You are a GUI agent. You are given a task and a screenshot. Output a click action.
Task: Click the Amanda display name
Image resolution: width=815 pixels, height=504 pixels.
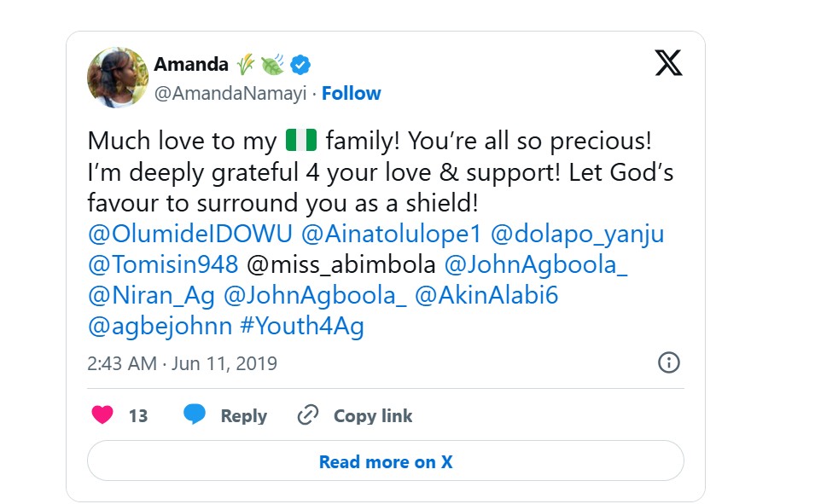pos(191,64)
